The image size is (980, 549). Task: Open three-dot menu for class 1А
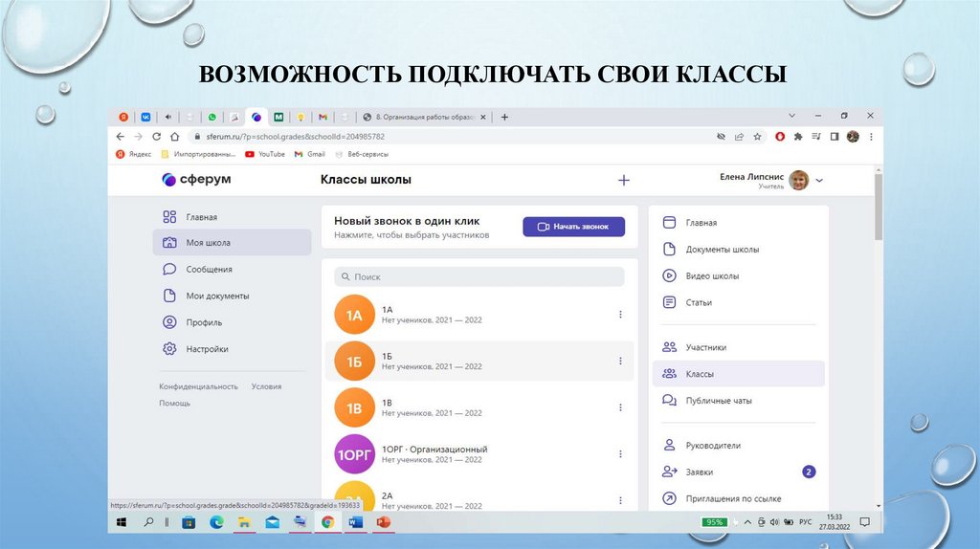(620, 315)
